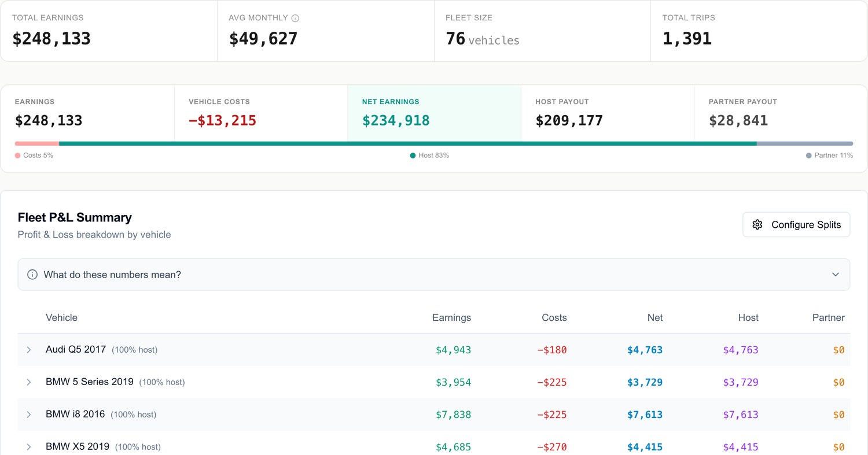Click the info icon beside AVG MONTHLY
The width and height of the screenshot is (868, 455).
pos(295,18)
